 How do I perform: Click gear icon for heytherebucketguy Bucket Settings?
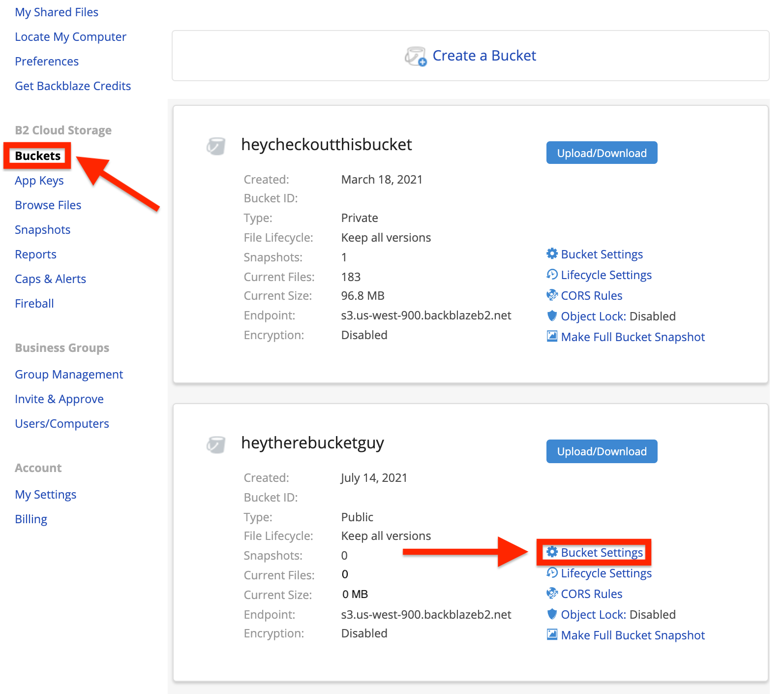click(x=552, y=552)
